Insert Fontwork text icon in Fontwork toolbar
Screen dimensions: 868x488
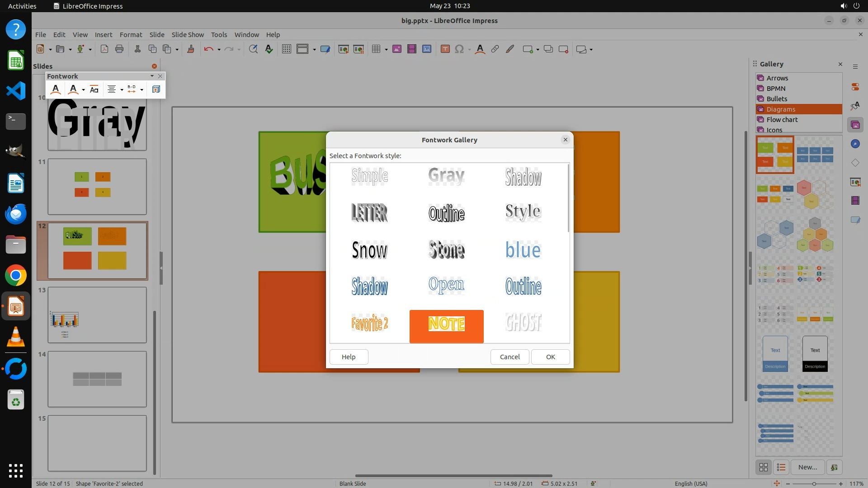tap(56, 89)
